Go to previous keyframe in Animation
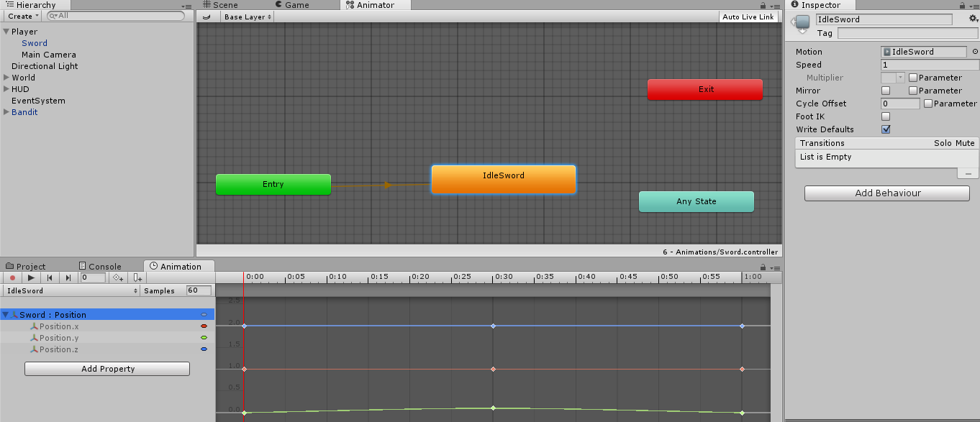The image size is (980, 422). (x=50, y=277)
